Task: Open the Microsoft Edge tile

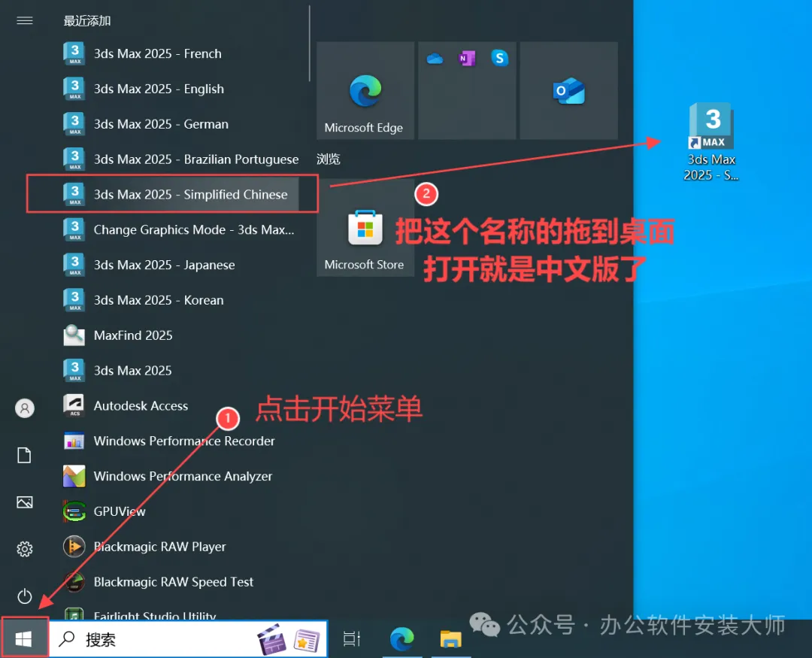Action: pos(365,91)
